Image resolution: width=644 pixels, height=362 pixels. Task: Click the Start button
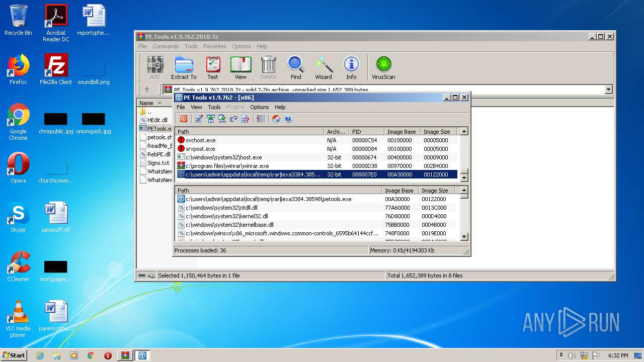[14, 355]
